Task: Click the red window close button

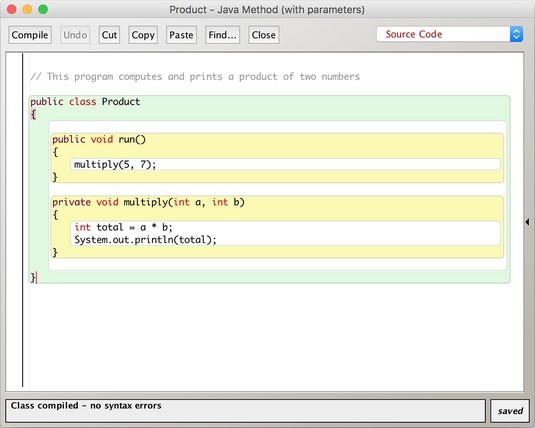Action: pyautogui.click(x=12, y=9)
